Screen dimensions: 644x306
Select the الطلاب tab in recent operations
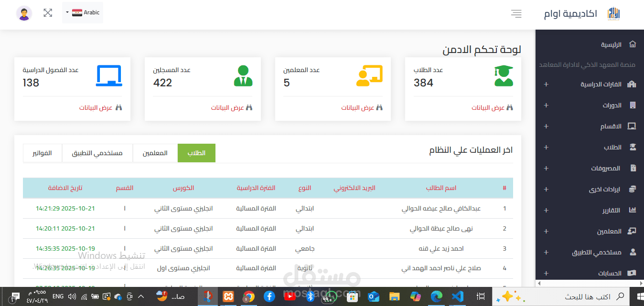click(196, 153)
